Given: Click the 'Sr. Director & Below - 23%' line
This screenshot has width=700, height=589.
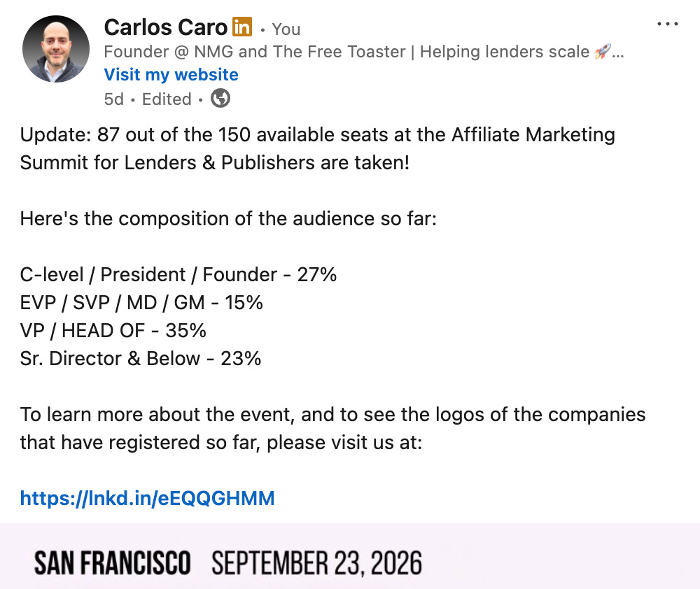Looking at the screenshot, I should click(x=141, y=359).
